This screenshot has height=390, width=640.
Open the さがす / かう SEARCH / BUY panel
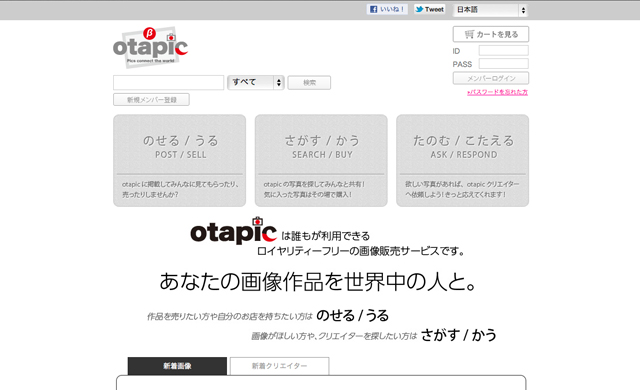point(321,160)
